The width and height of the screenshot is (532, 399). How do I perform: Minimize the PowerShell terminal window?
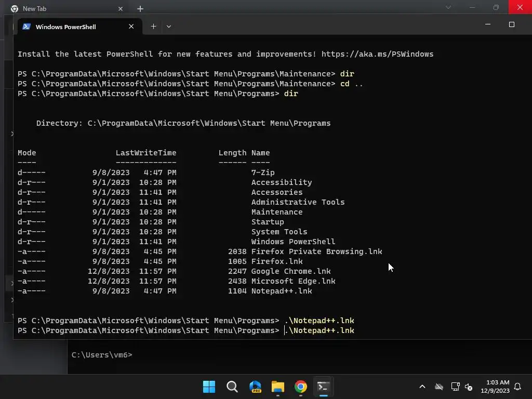pyautogui.click(x=487, y=24)
